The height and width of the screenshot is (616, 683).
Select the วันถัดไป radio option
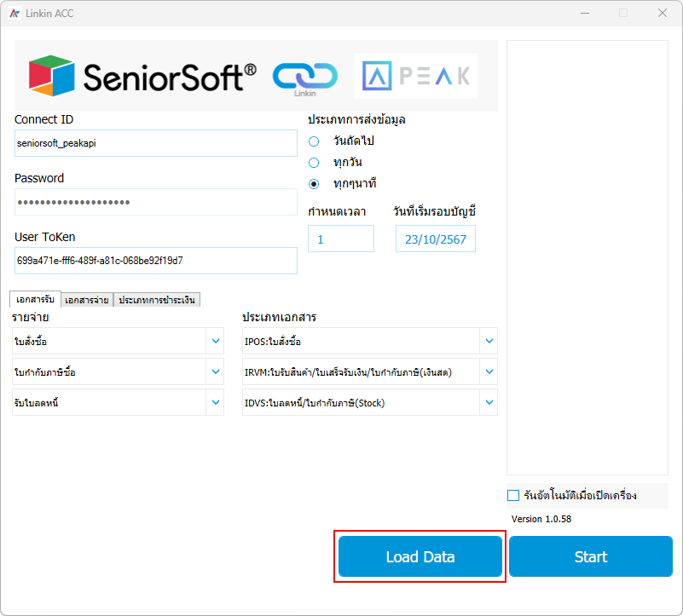pyautogui.click(x=314, y=141)
